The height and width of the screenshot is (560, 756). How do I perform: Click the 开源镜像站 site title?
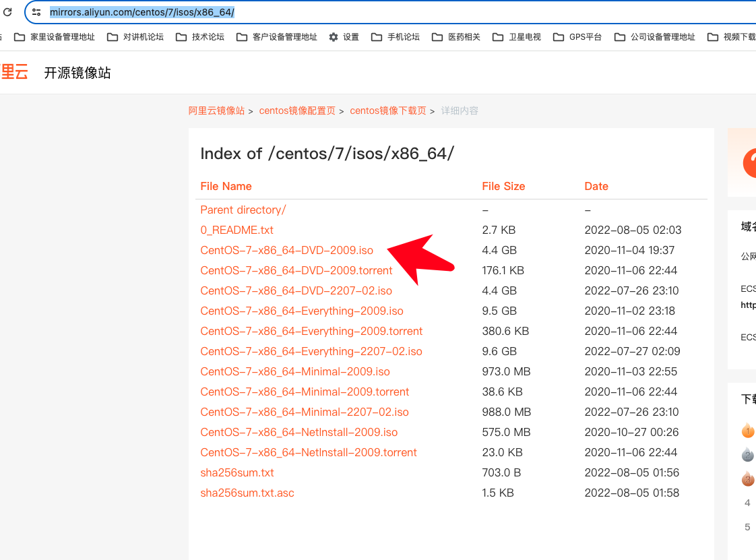(x=77, y=73)
